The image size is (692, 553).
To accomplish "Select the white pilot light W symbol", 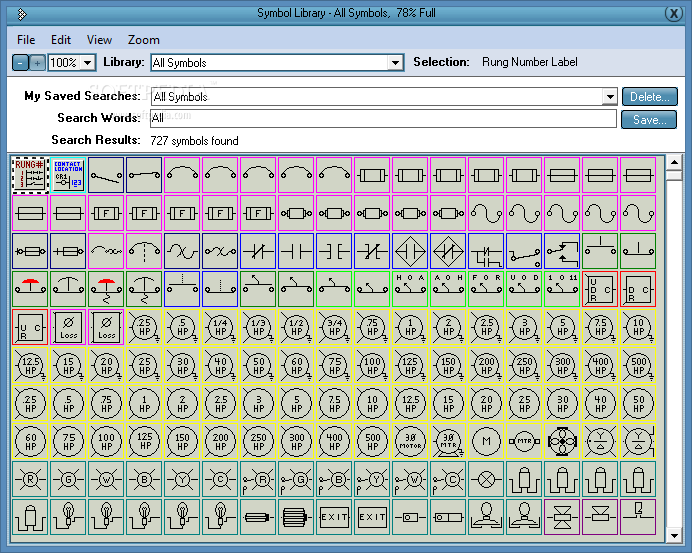I will pos(106,479).
